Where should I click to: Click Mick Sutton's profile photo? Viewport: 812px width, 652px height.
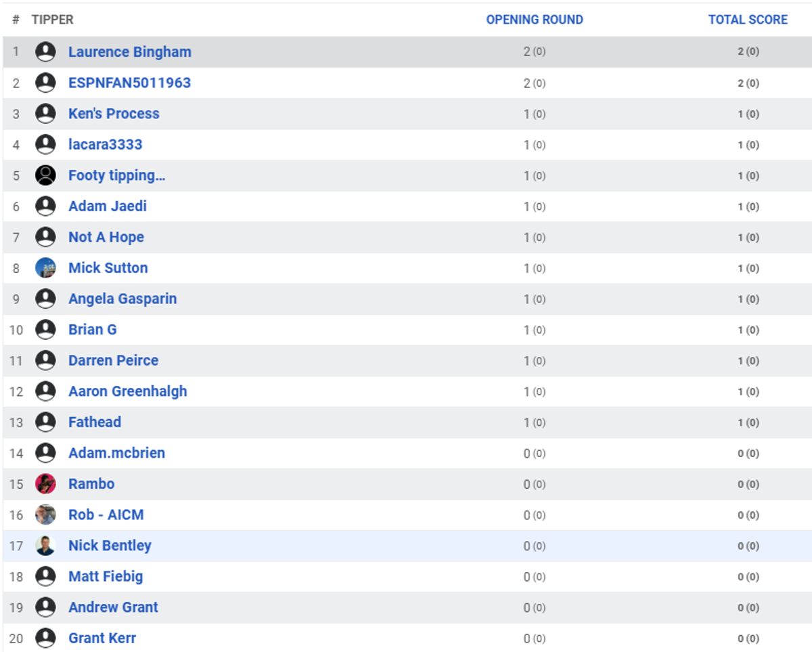pyautogui.click(x=45, y=268)
